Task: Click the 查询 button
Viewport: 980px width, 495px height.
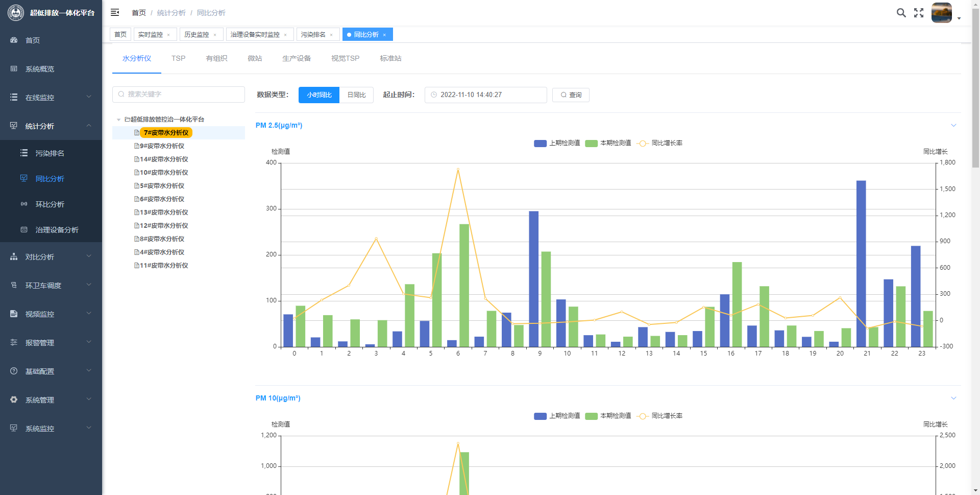Action: [571, 95]
